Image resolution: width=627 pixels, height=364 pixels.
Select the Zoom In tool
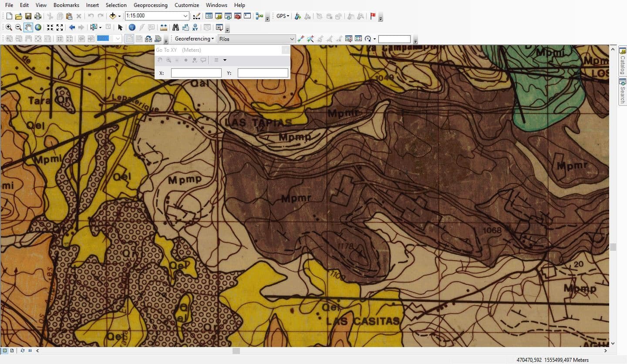point(9,27)
